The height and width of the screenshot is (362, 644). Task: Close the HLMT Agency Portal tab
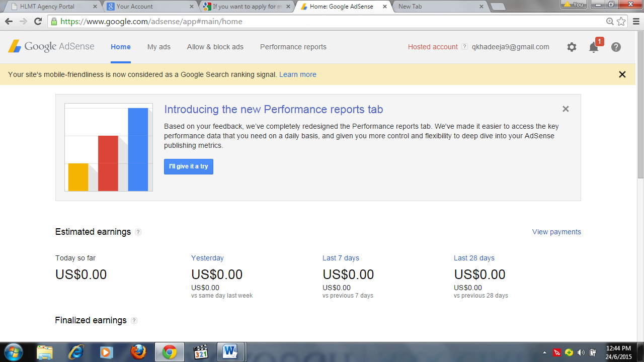click(x=95, y=7)
